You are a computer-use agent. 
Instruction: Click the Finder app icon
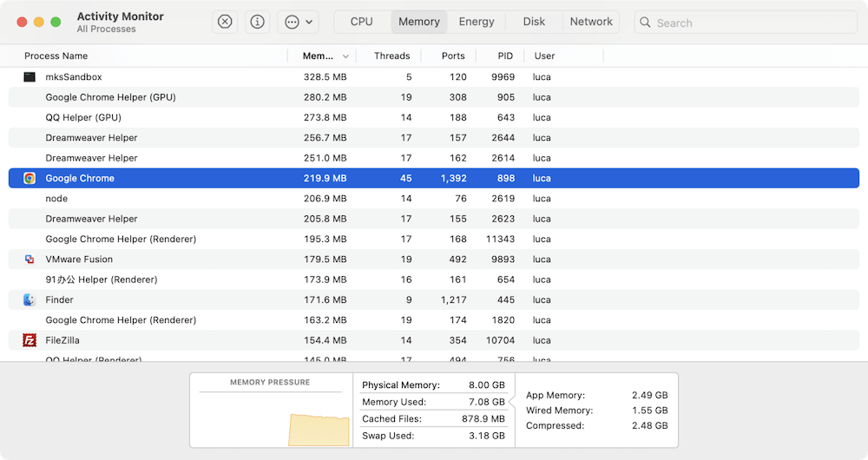coord(30,299)
